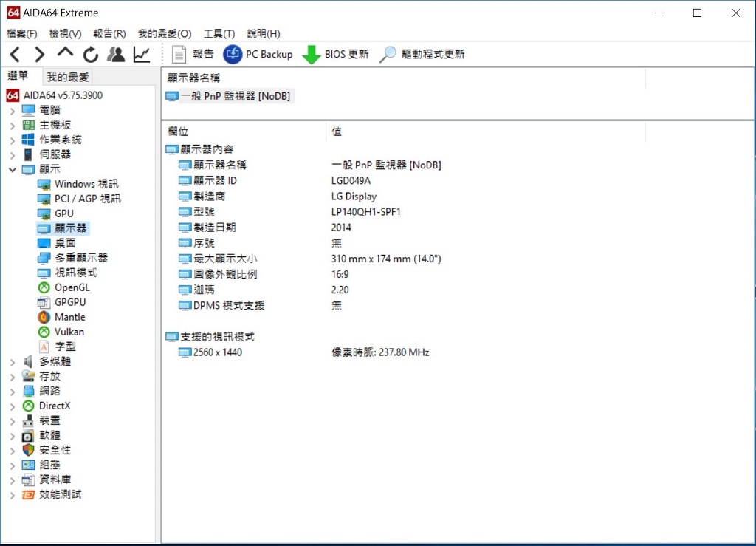Select the Vulkan icon in tree

(44, 332)
